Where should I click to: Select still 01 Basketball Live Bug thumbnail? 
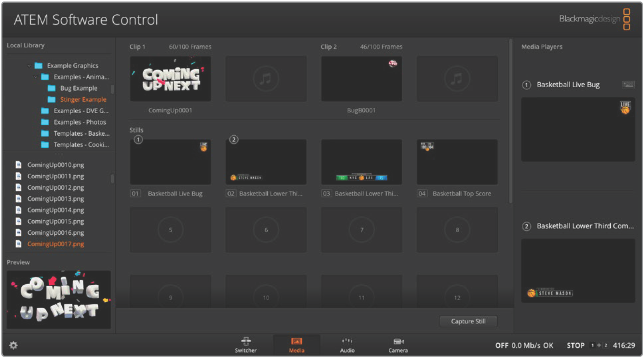click(x=170, y=162)
